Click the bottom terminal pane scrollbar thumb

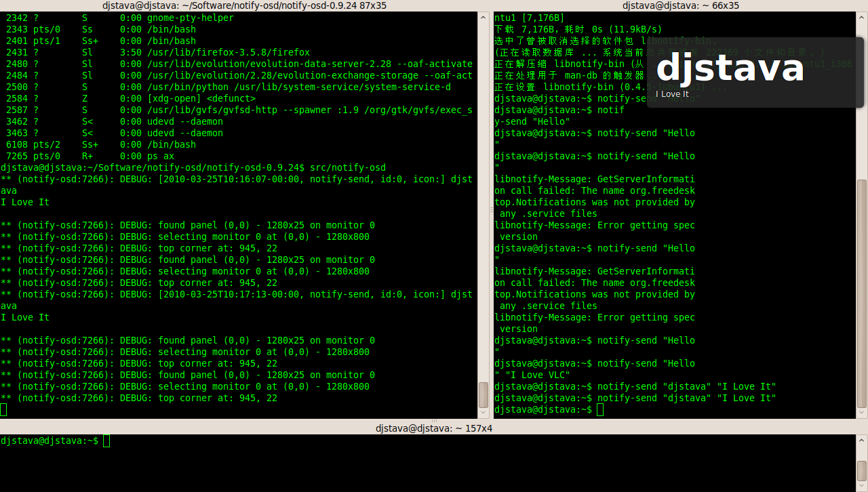click(x=862, y=470)
